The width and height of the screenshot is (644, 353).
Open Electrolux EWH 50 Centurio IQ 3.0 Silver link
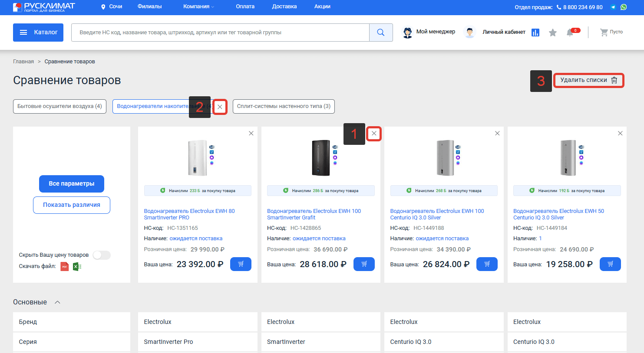(x=558, y=214)
